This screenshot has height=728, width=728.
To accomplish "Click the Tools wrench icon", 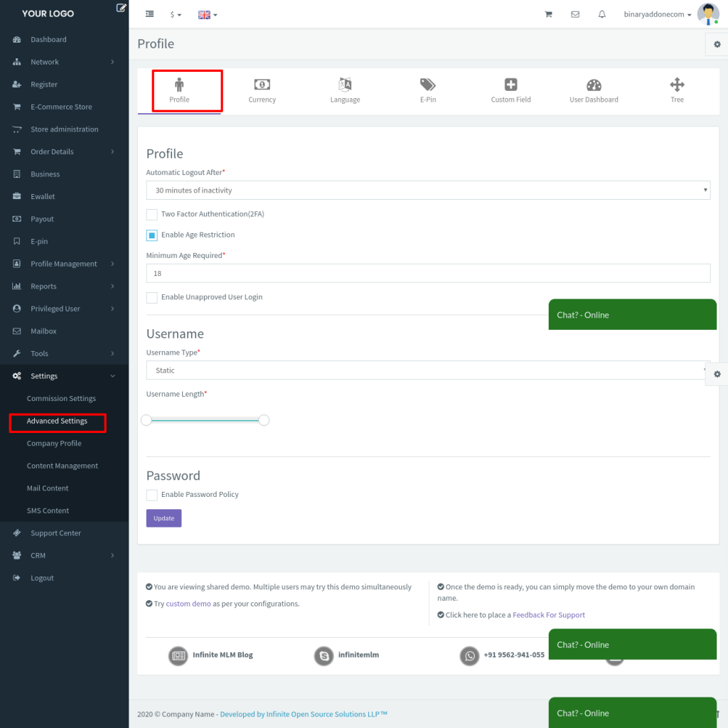I will point(17,354).
